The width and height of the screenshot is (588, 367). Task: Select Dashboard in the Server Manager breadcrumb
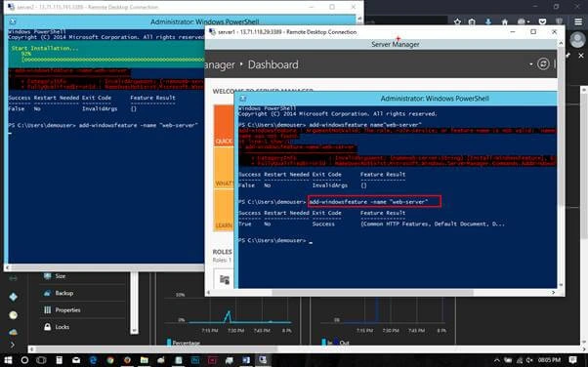[273, 64]
